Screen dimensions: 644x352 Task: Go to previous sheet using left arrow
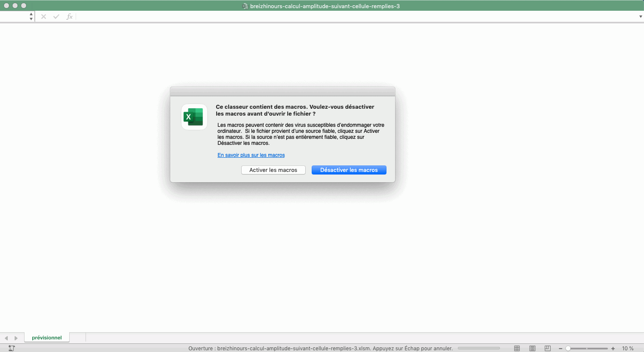6,338
